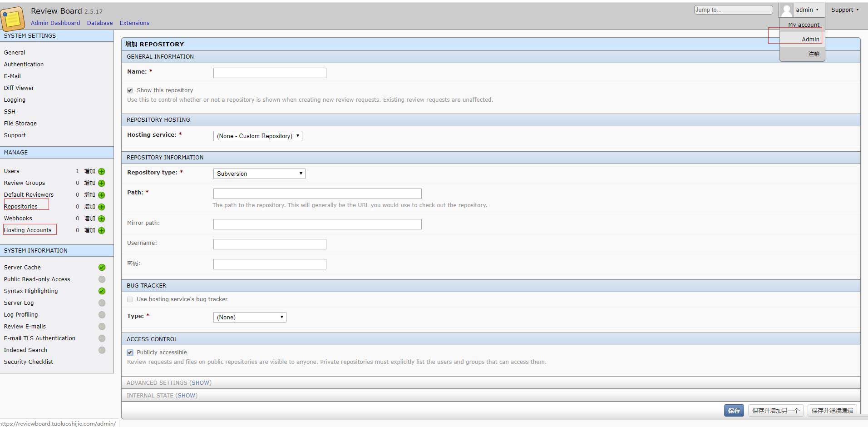Open the Hosting Accounts management link
The height and width of the screenshot is (427, 868).
[28, 230]
